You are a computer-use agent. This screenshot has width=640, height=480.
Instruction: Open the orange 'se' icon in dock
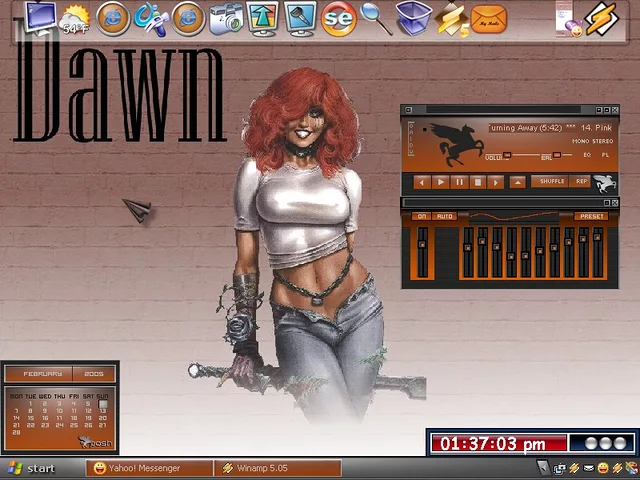338,19
